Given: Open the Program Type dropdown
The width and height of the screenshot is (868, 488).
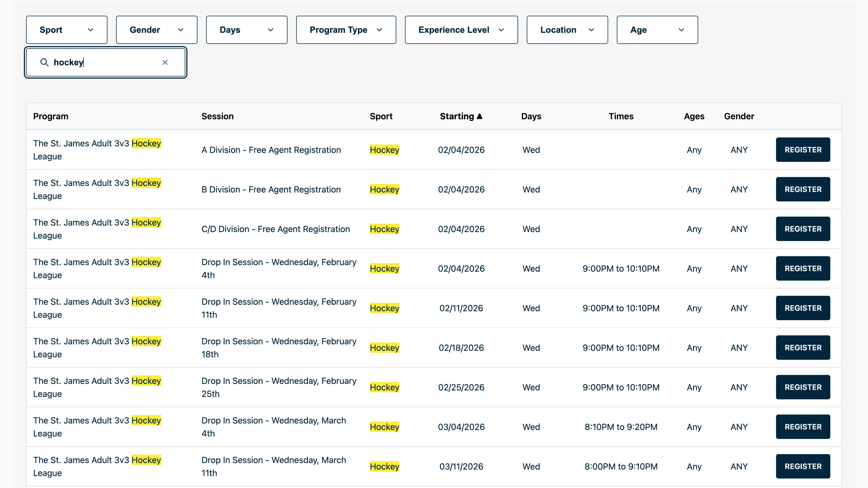Looking at the screenshot, I should [346, 30].
